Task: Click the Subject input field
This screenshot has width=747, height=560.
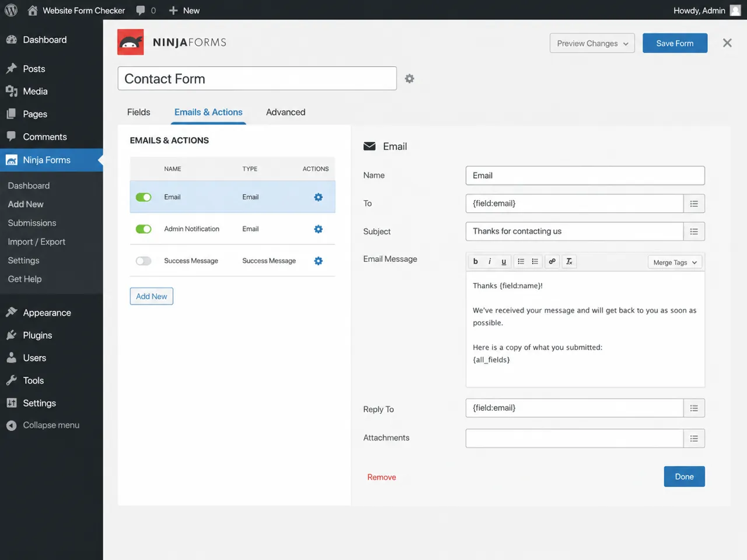Action: 574,232
